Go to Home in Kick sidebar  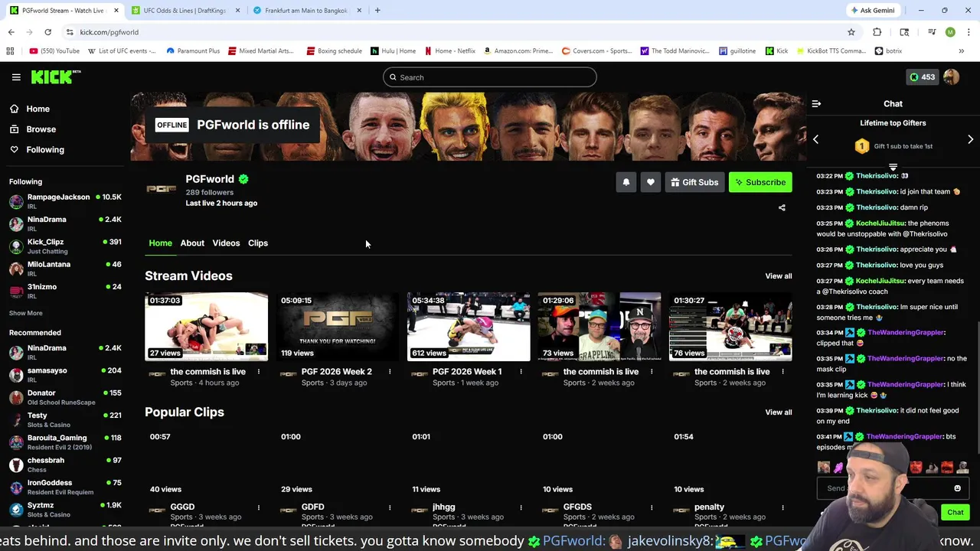tap(38, 109)
